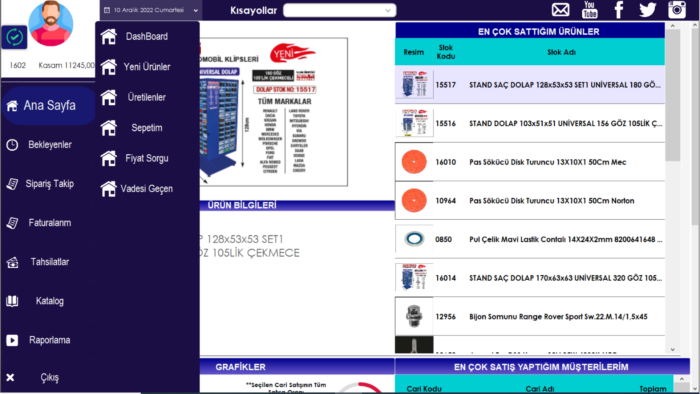Click blue washer thumbnail for stock 0850
Image resolution: width=700 pixels, height=394 pixels.
point(414,239)
